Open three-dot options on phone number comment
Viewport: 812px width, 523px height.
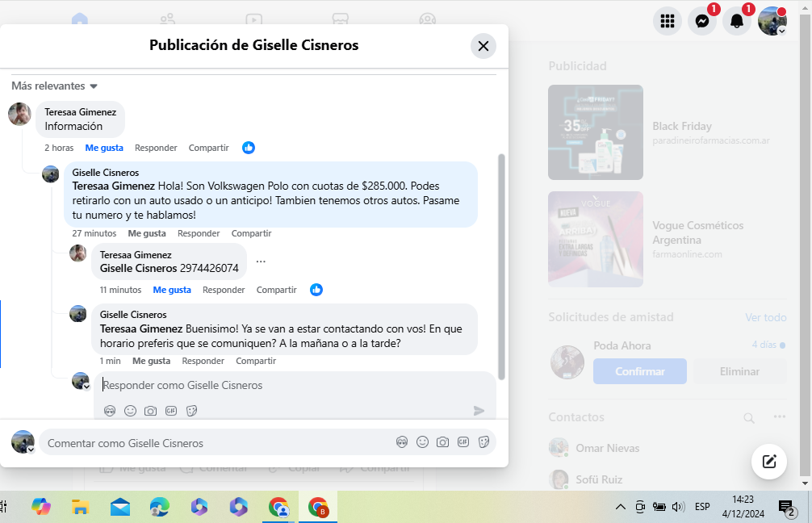click(x=261, y=261)
